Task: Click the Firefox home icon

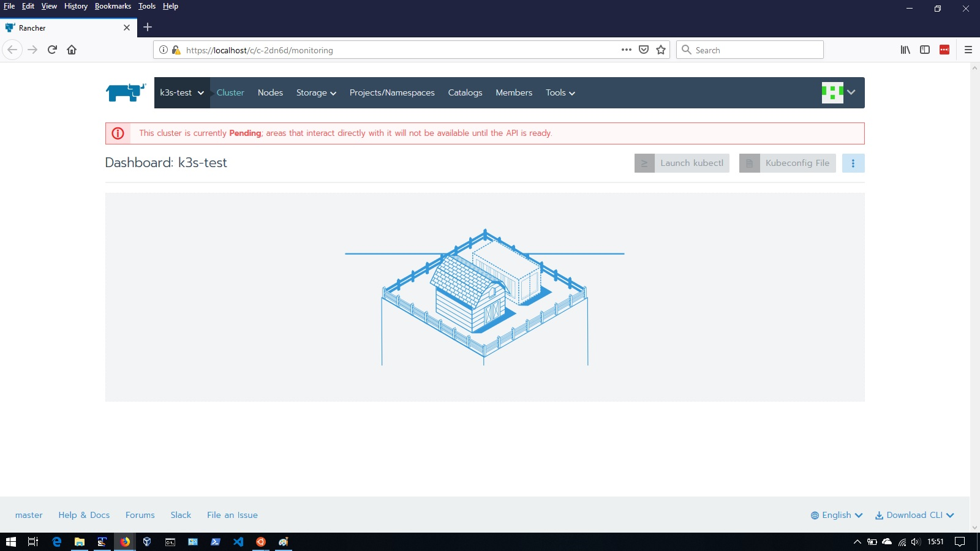Action: click(x=72, y=50)
